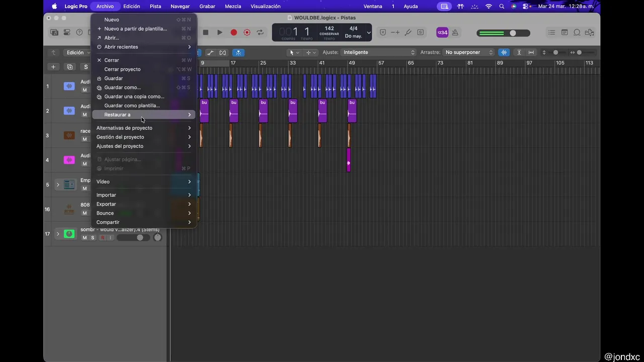This screenshot has width=644, height=362.
Task: Open the Loop Browser
Action: (577, 32)
